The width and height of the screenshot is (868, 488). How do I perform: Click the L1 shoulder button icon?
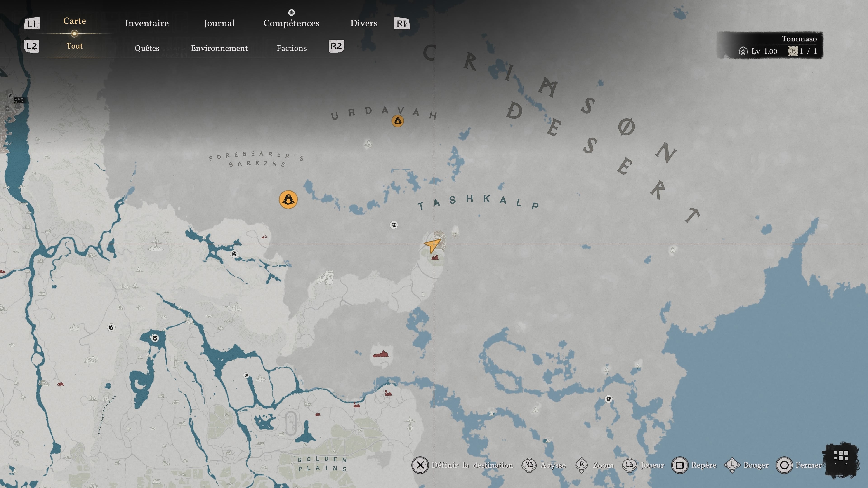32,23
